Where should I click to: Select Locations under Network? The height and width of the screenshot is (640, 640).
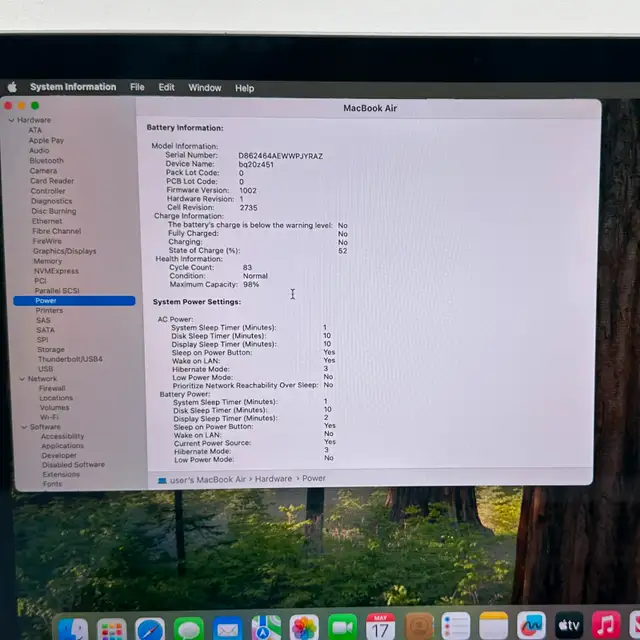pos(56,398)
